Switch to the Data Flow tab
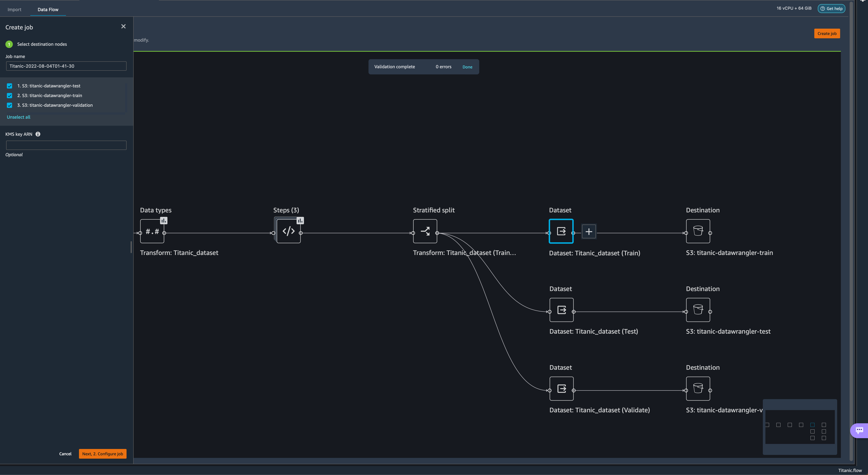The height and width of the screenshot is (475, 868). coord(48,9)
